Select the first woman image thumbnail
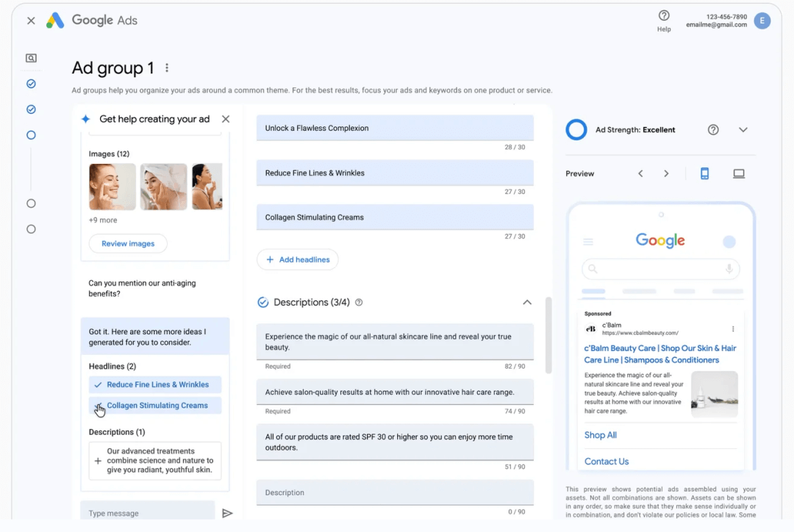This screenshot has width=794, height=532. click(112, 187)
